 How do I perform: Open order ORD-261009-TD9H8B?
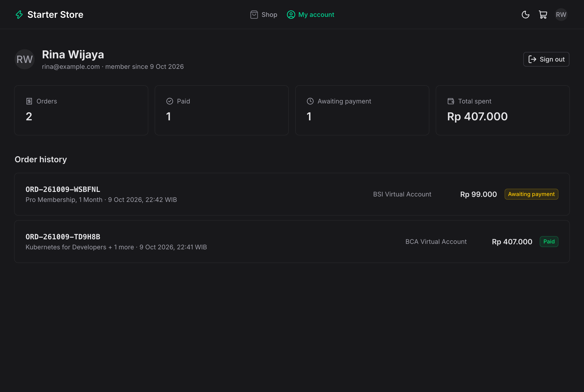(x=292, y=242)
